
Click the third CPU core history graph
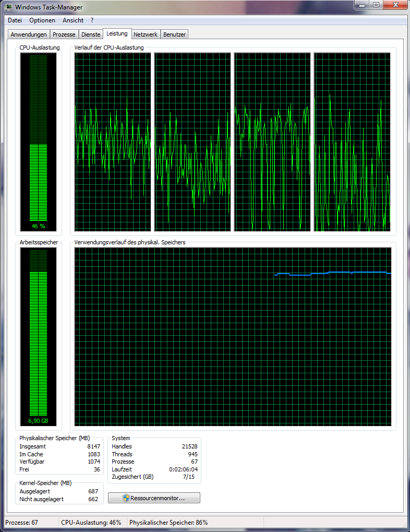(272, 142)
